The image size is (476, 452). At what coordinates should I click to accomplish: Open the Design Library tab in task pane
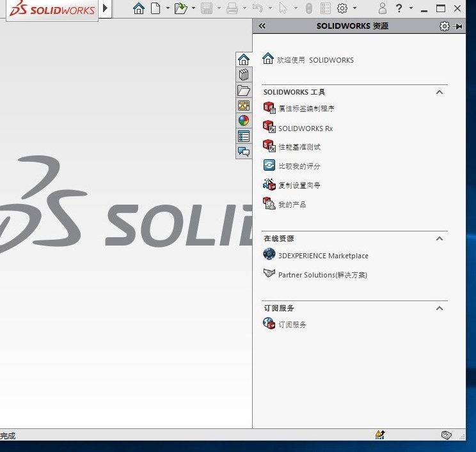[x=243, y=75]
